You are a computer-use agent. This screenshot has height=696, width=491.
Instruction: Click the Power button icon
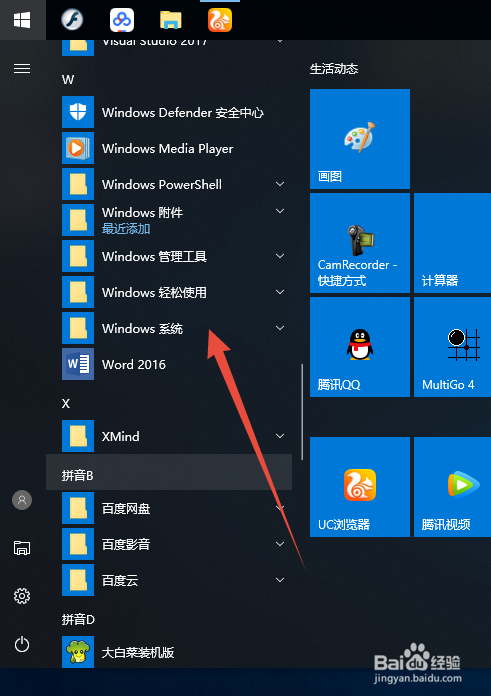[22, 644]
